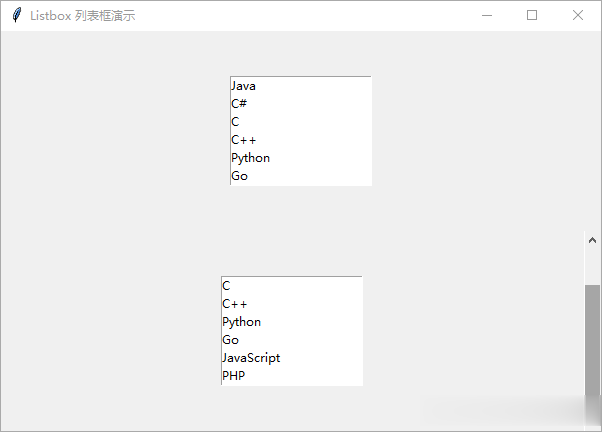The image size is (602, 432).
Task: Click the Tk feather icon in title bar
Action: (x=17, y=15)
